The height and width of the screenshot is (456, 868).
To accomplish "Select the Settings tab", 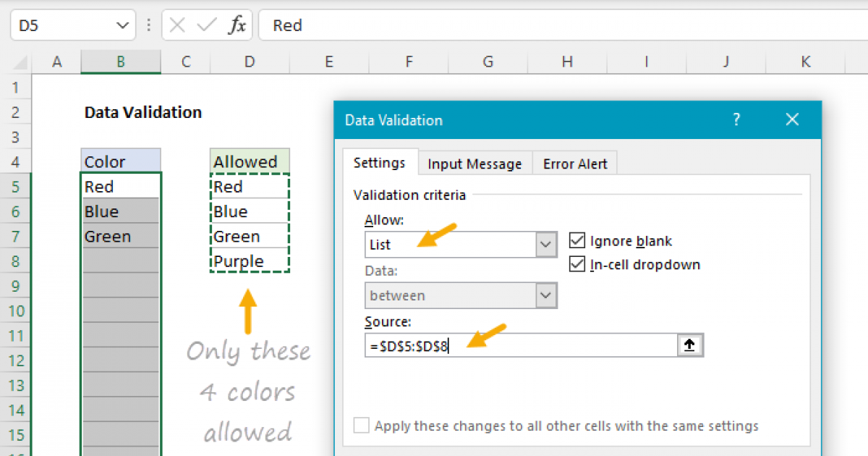I will (x=380, y=163).
